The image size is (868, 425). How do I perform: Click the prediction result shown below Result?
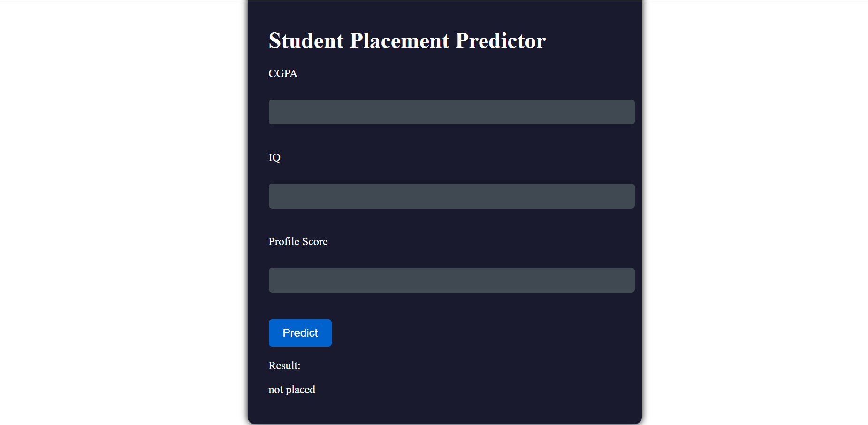point(291,389)
